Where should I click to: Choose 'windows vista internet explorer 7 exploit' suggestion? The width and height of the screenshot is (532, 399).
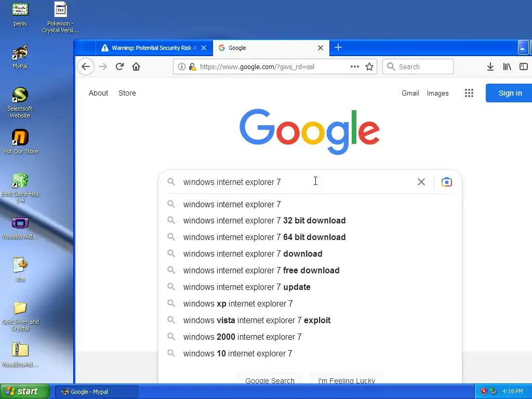257,321
